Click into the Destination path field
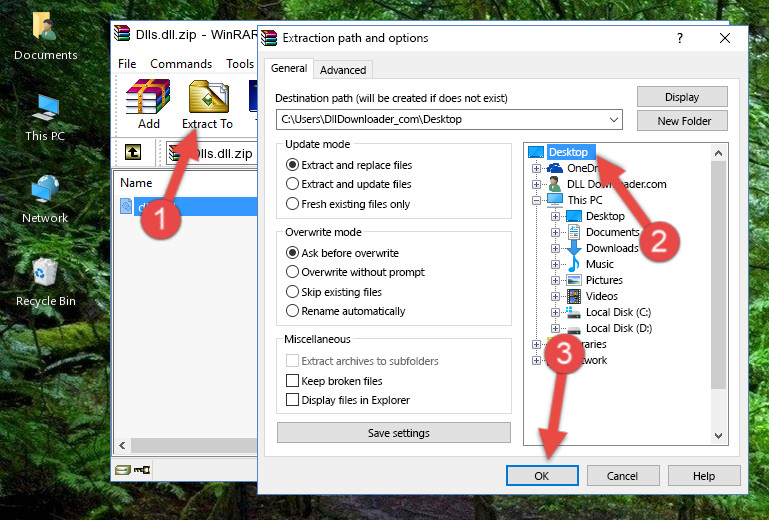Viewport: 769px width, 520px height. coord(441,120)
